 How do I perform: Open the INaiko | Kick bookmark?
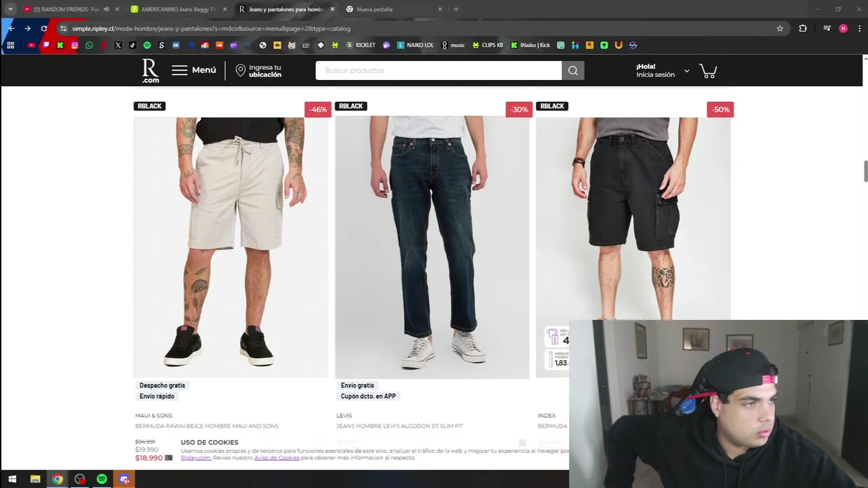(531, 45)
